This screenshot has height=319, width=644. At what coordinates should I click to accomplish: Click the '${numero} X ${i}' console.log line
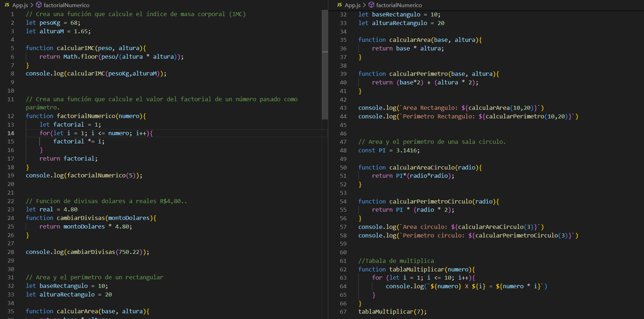pyautogui.click(x=467, y=286)
